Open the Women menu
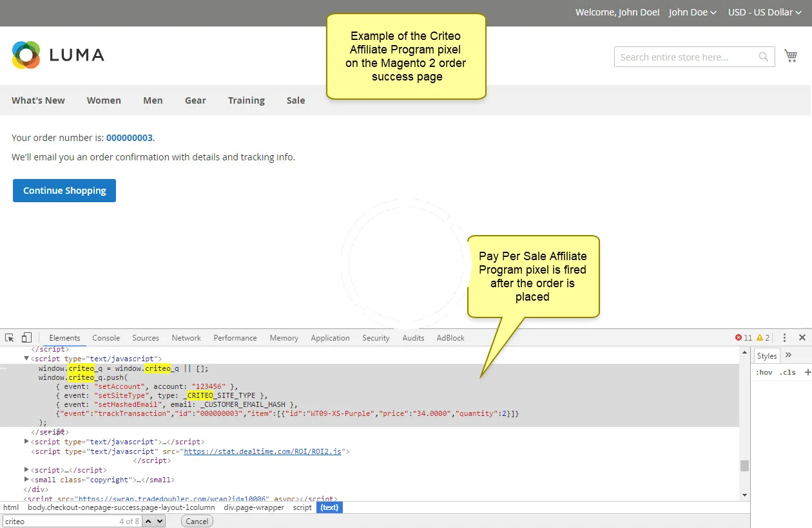Screen dimensions: 812x528 [x=104, y=100]
